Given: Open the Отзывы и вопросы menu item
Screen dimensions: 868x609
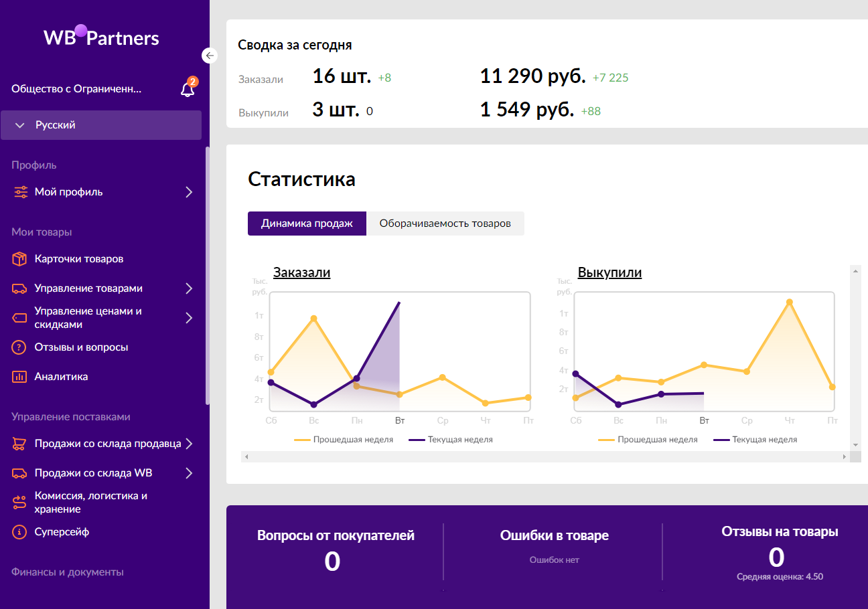Looking at the screenshot, I should point(81,347).
